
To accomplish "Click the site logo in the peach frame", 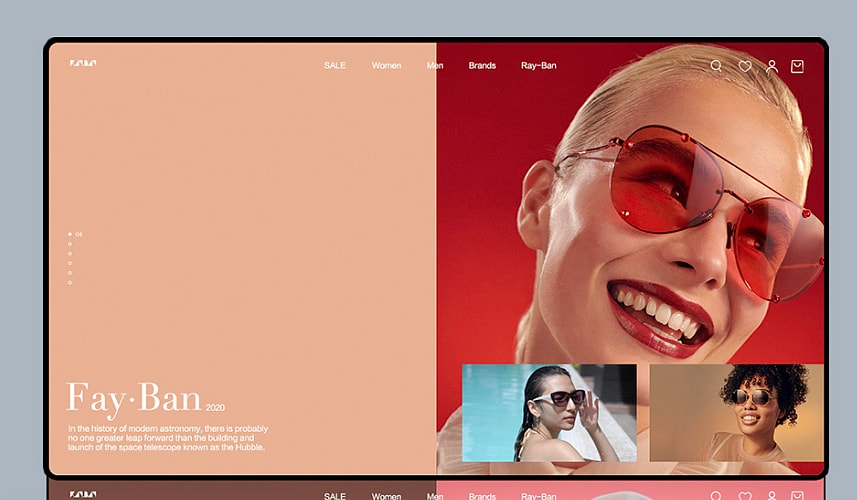I will [x=83, y=63].
